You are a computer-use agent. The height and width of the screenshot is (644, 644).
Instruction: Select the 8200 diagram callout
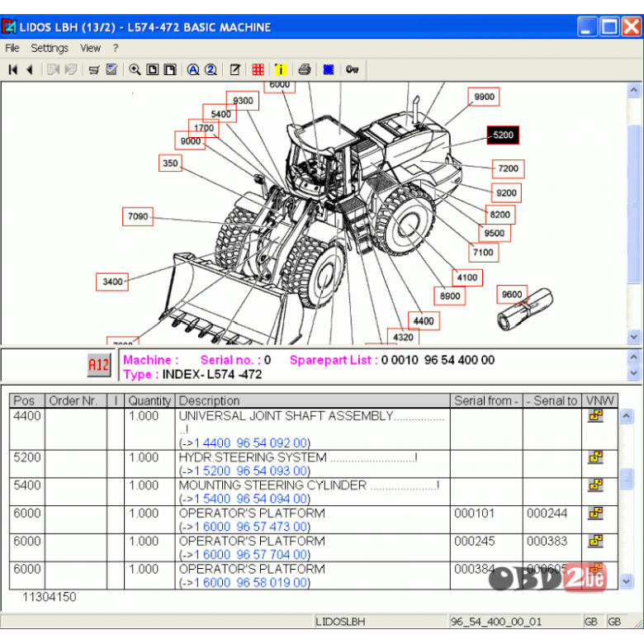point(500,215)
